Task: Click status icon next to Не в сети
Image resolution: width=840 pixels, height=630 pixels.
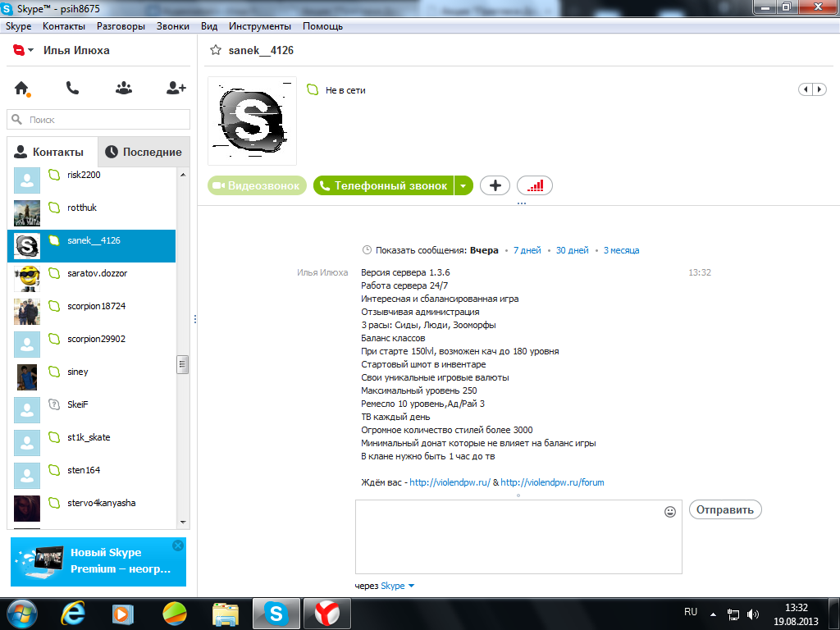Action: [x=313, y=90]
